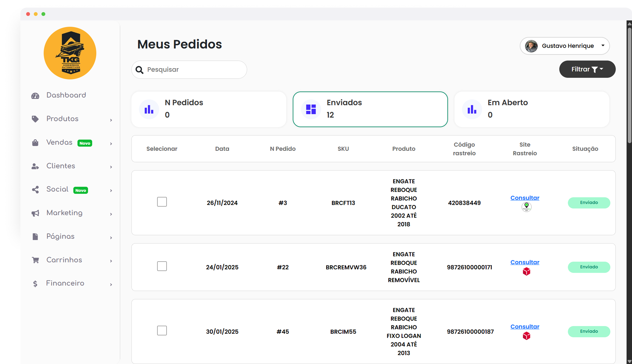Switch to the Em Aberto card

click(531, 109)
